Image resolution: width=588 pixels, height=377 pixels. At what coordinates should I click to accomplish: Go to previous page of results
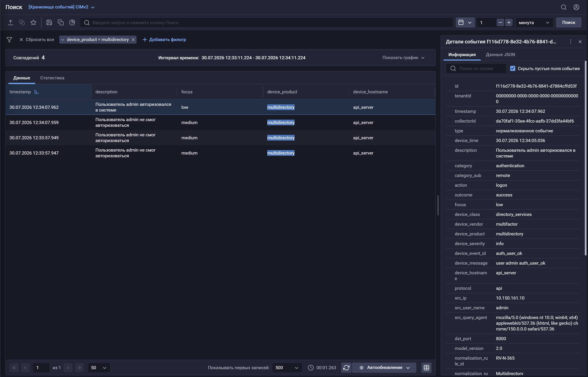[25, 368]
